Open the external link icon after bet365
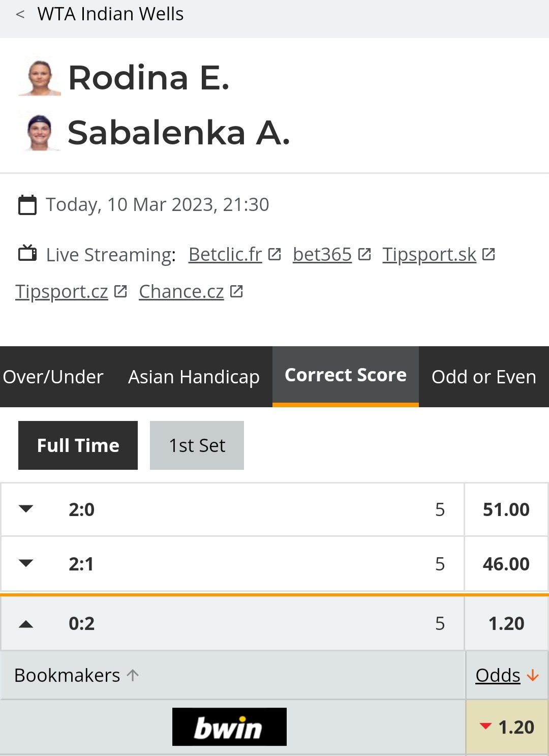Screen dimensions: 549x756 (364, 254)
